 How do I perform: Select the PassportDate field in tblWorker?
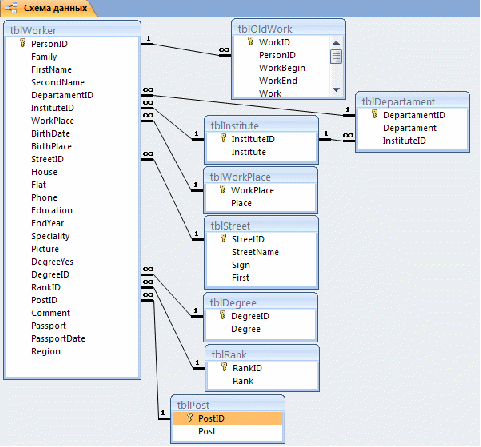point(58,339)
